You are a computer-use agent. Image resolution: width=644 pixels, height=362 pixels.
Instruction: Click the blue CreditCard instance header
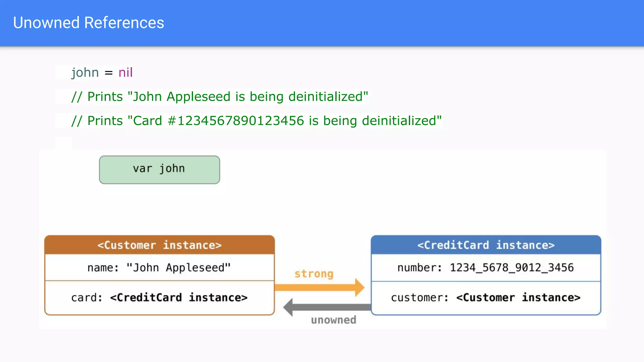[x=486, y=245]
